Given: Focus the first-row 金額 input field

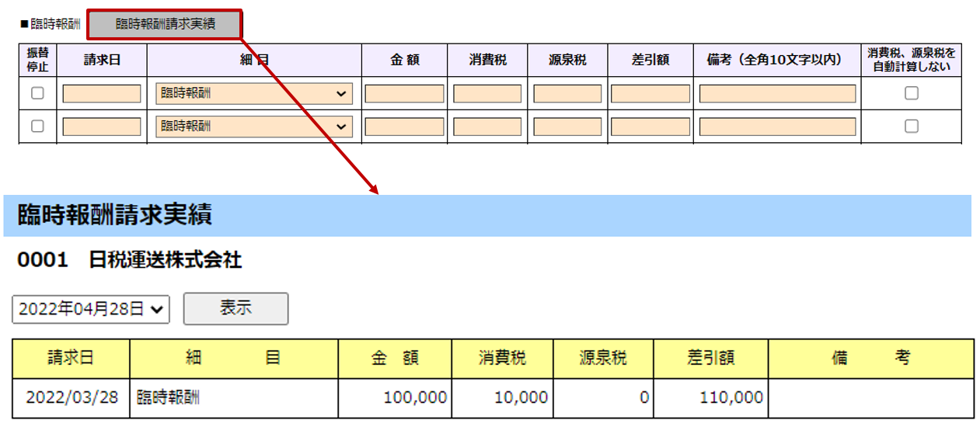Looking at the screenshot, I should click(404, 94).
